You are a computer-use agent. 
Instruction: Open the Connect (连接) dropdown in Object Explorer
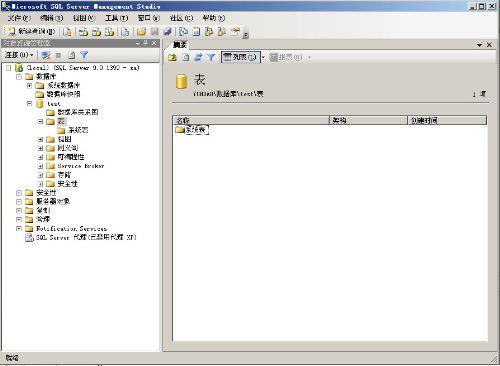[x=20, y=55]
